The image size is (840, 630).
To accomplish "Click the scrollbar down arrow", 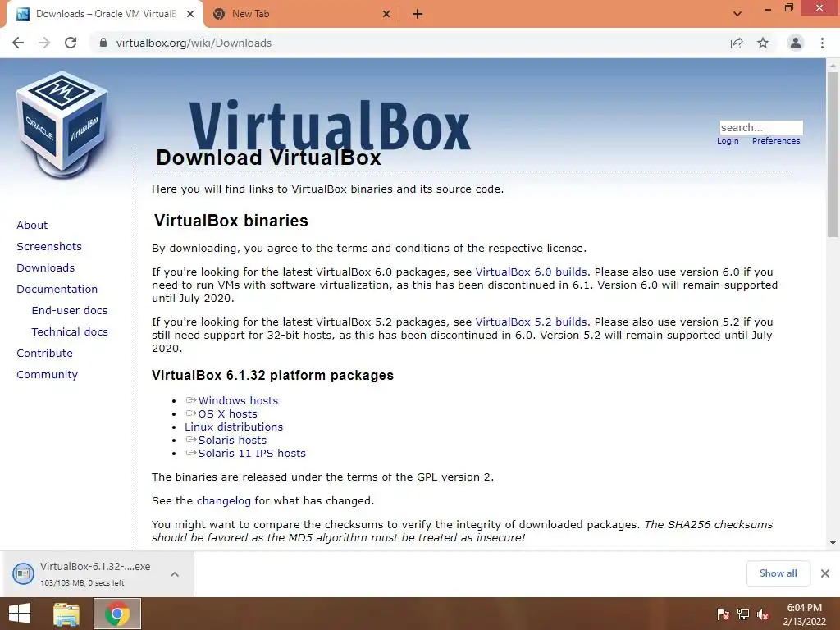I will (x=833, y=543).
